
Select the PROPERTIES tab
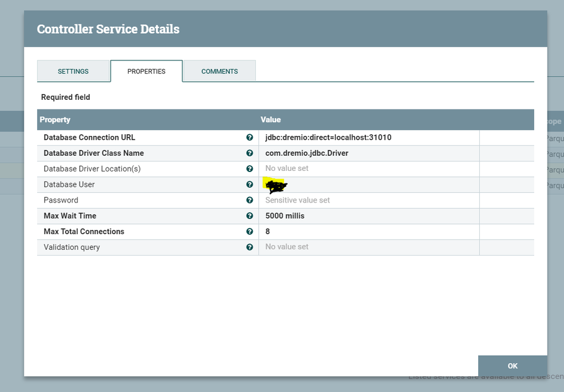click(146, 71)
